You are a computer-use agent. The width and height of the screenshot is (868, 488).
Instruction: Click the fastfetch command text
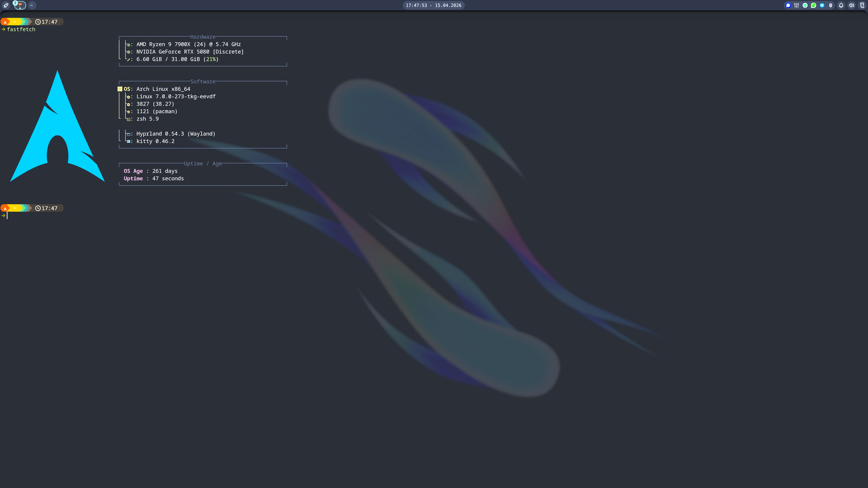(21, 29)
